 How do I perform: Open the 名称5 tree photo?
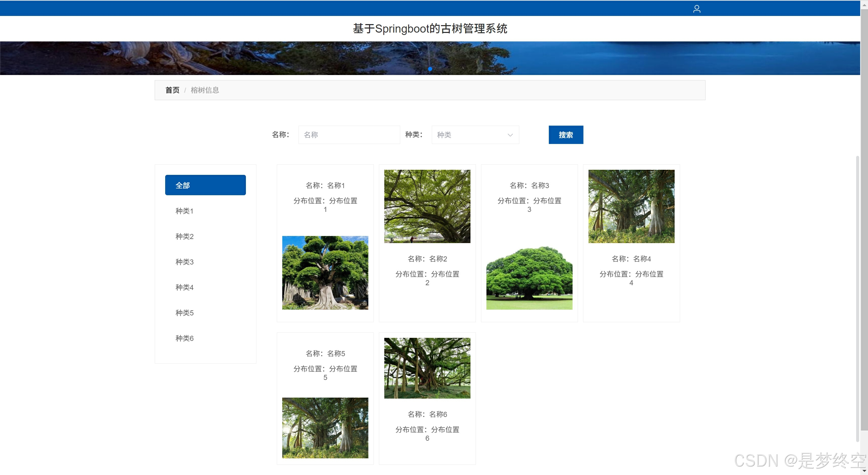[325, 428]
